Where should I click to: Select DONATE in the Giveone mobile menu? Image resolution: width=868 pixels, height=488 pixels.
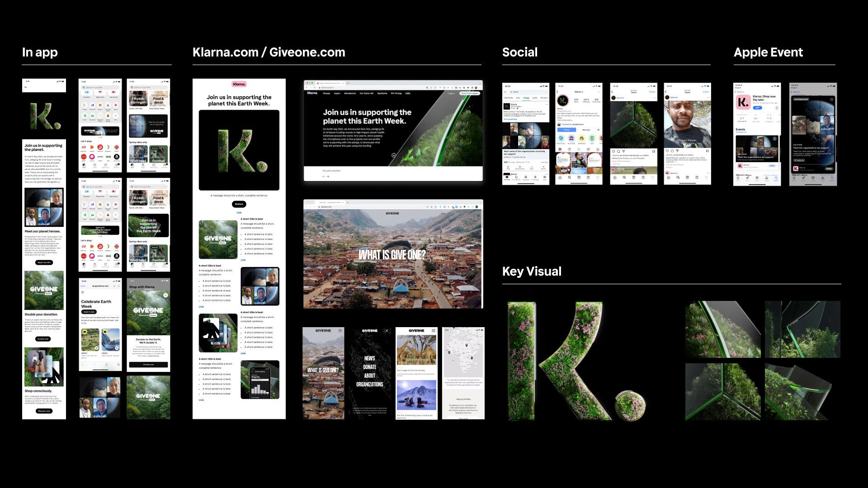[370, 367]
